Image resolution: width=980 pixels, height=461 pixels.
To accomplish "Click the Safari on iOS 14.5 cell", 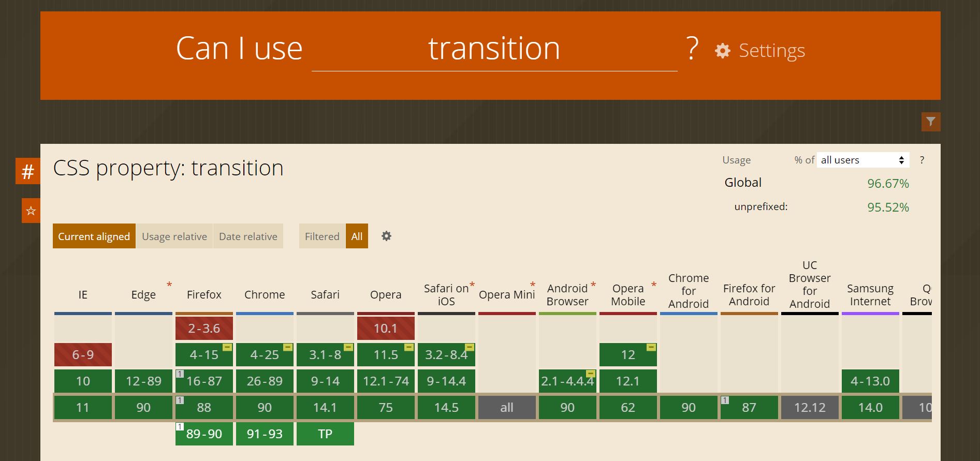I will pos(446,407).
